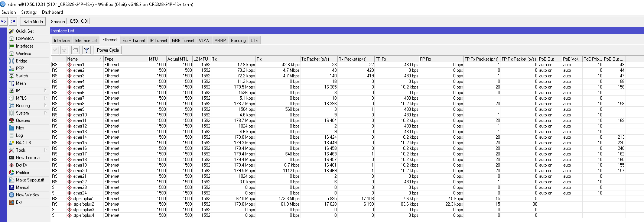Open CAPsMAN in the sidebar
The width and height of the screenshot is (644, 222).
tap(25, 39)
